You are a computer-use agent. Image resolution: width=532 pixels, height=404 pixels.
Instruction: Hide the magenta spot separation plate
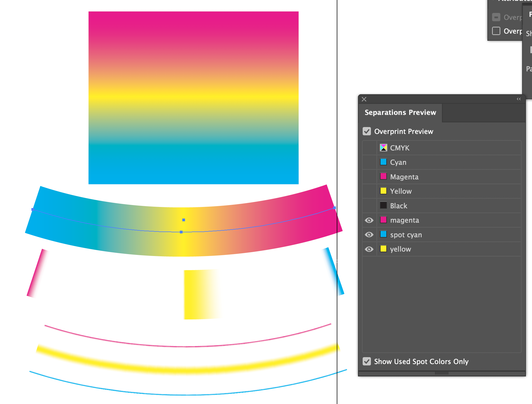tap(369, 220)
